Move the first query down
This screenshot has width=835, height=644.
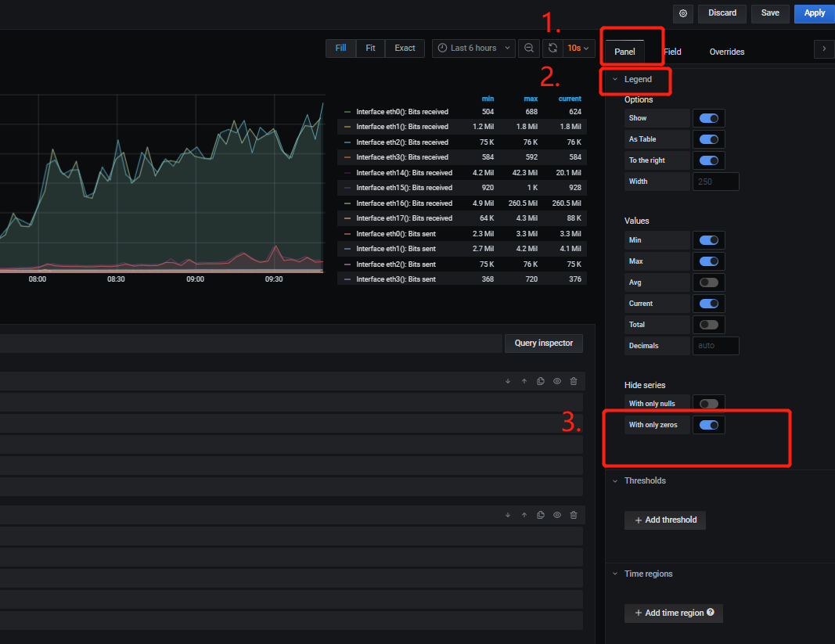click(x=507, y=381)
